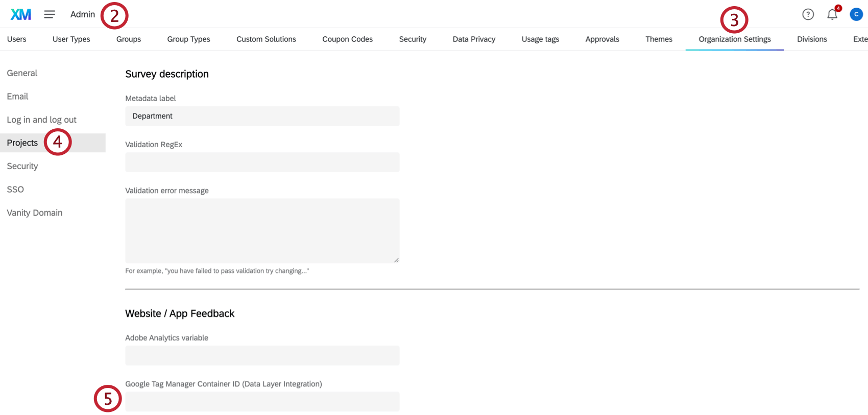Open General settings in sidebar
The image size is (868, 415).
click(22, 73)
